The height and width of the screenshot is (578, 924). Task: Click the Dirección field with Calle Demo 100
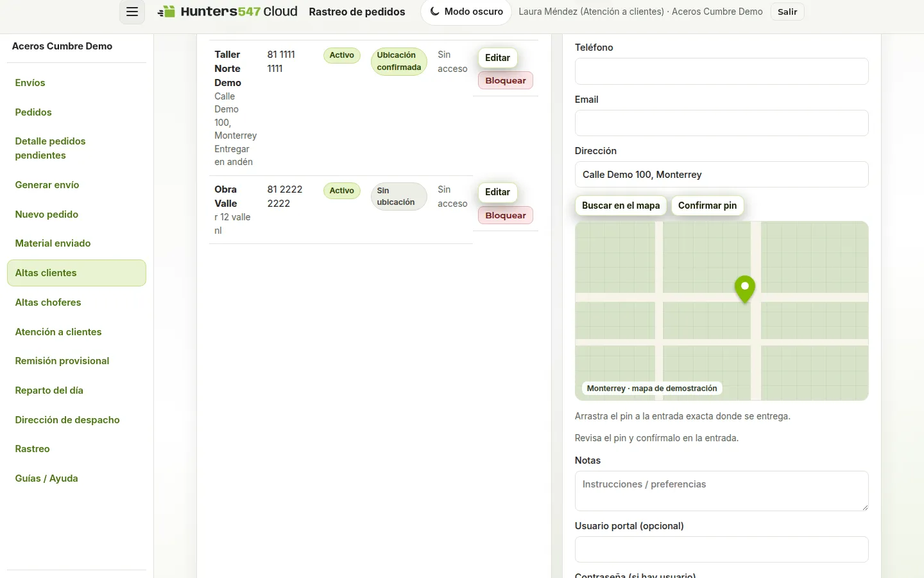click(x=721, y=175)
